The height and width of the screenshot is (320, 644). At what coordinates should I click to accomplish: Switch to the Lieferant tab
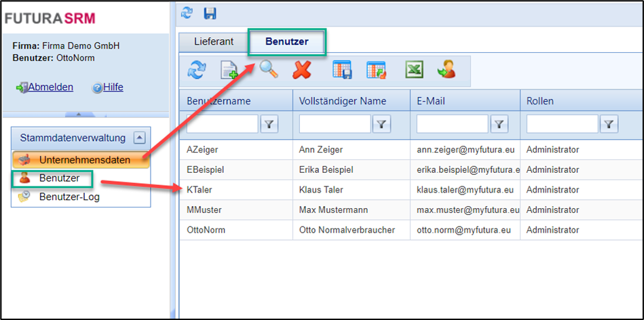click(214, 41)
